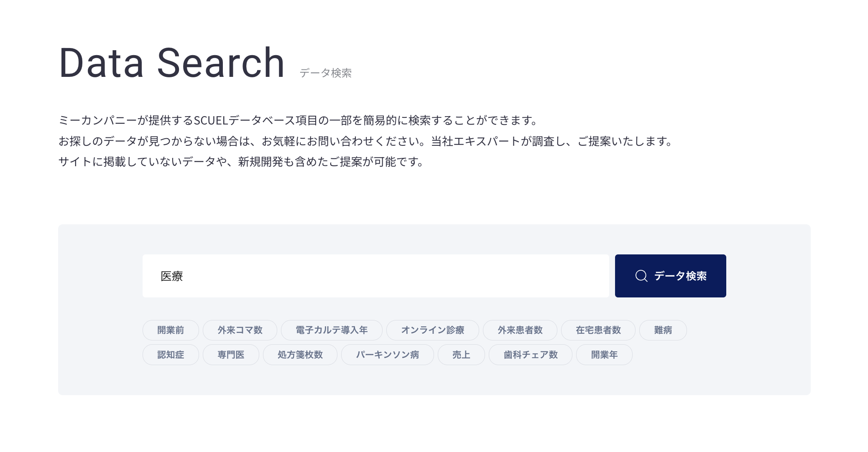Viewport: 868px width, 452px height.
Task: Select the 開業前 keyword tag
Action: 171,330
